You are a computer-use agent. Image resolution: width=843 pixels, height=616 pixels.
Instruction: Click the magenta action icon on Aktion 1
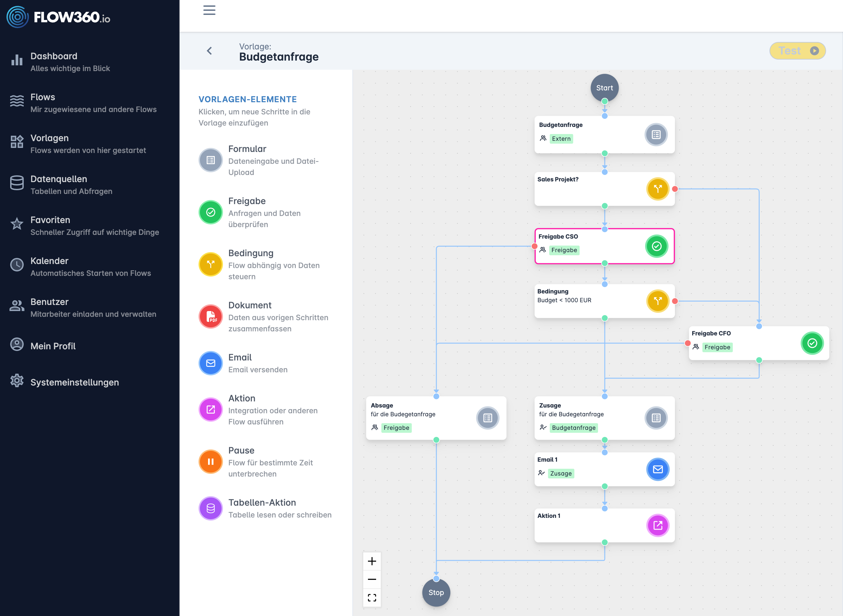658,526
